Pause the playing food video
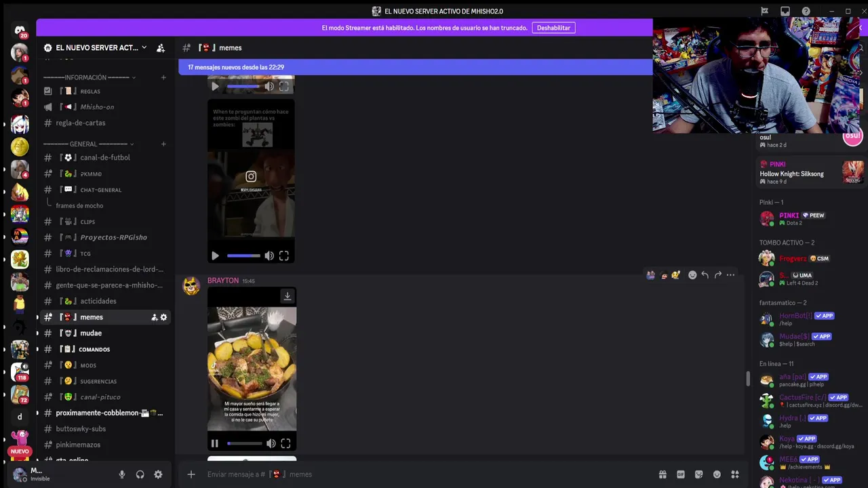The height and width of the screenshot is (488, 868). click(x=215, y=443)
